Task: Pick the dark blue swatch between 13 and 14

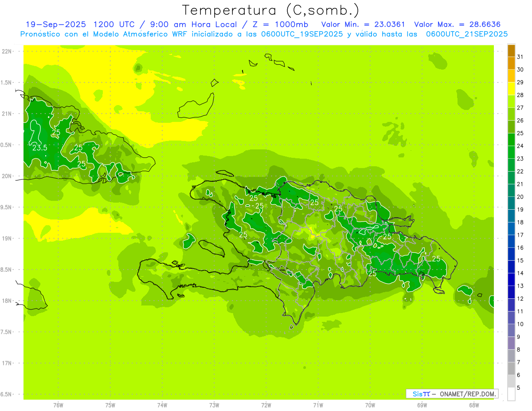Action: point(511,279)
